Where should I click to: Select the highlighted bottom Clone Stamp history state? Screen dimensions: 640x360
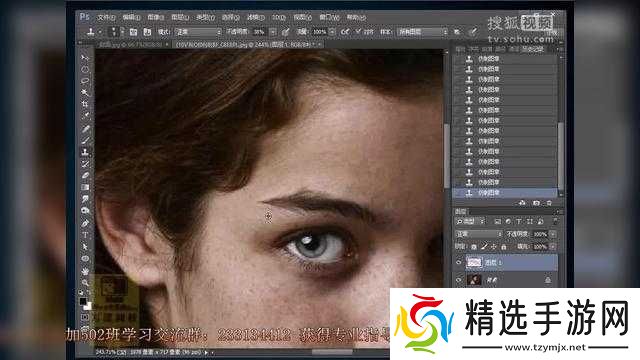[505, 193]
